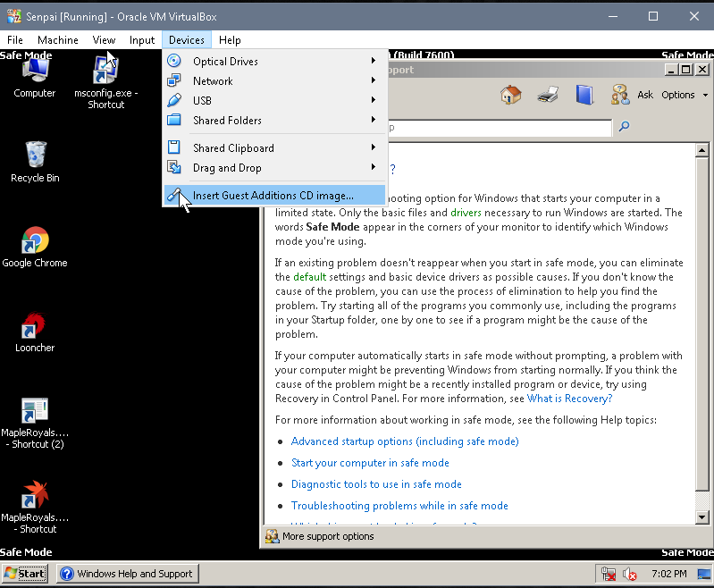Viewport: 714px width, 588px height.
Task: Click the Windows Start button
Action: point(26,574)
